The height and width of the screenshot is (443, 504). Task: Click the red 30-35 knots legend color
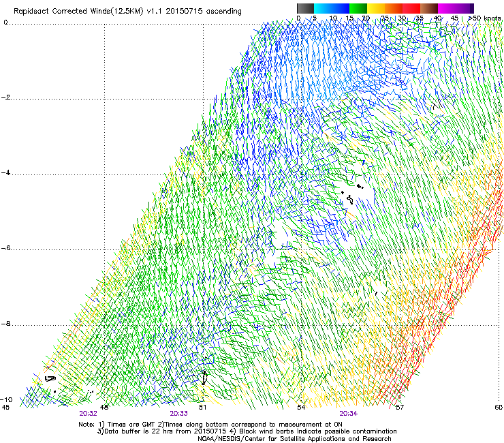point(411,8)
